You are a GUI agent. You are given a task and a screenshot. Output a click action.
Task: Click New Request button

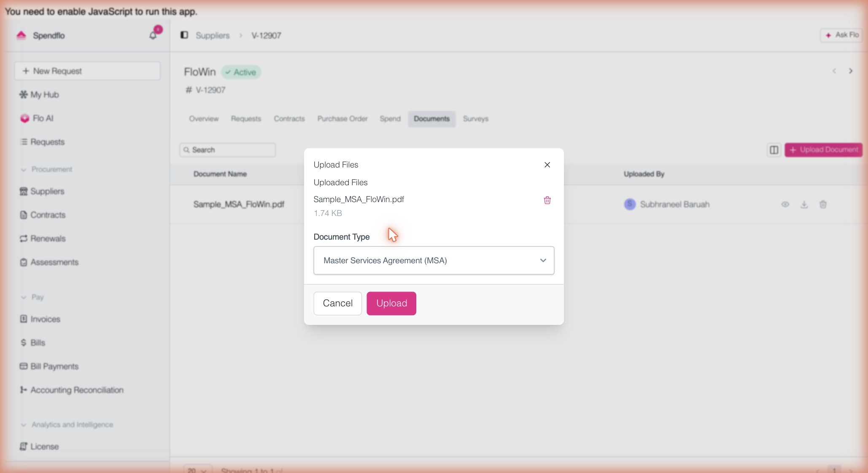click(x=87, y=71)
